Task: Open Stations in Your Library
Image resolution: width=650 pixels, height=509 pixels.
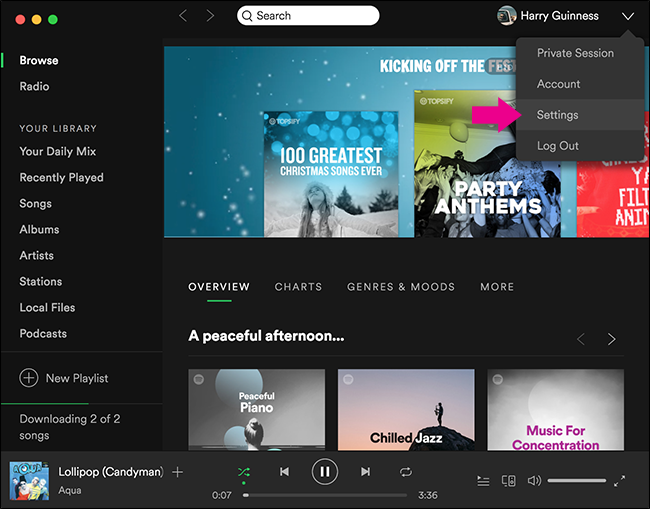Action: pos(41,282)
